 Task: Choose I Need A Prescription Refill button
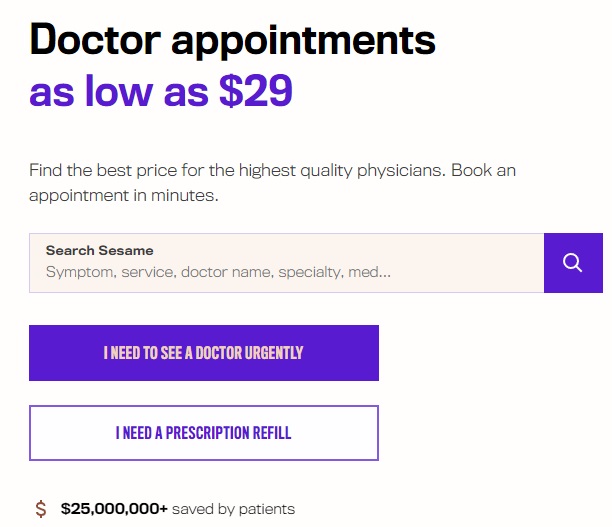pos(204,433)
